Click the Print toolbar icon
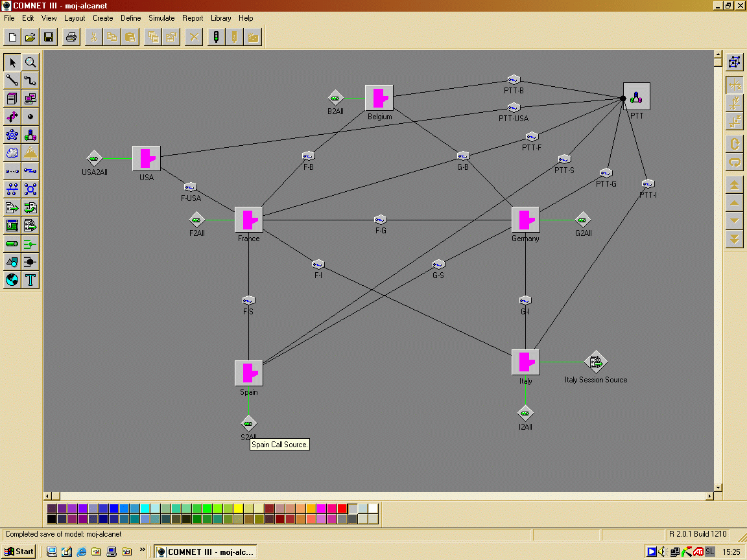747x560 pixels. tap(71, 37)
